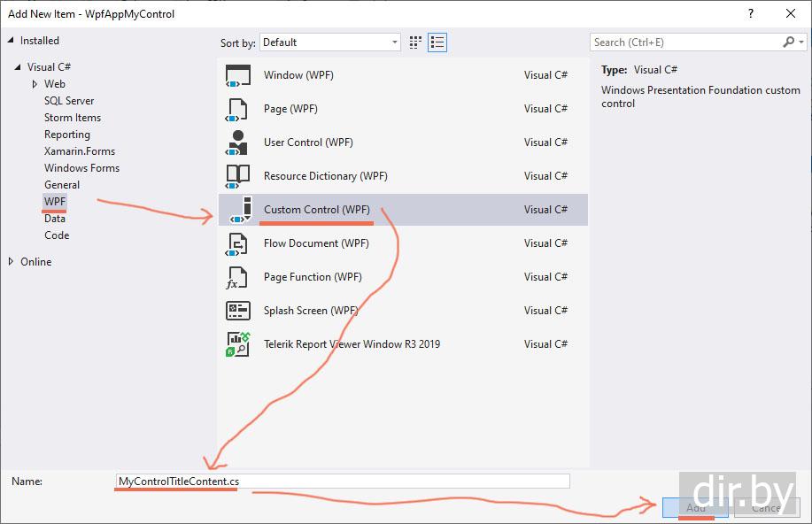Image resolution: width=812 pixels, height=524 pixels.
Task: Click the Add button
Action: coord(695,508)
